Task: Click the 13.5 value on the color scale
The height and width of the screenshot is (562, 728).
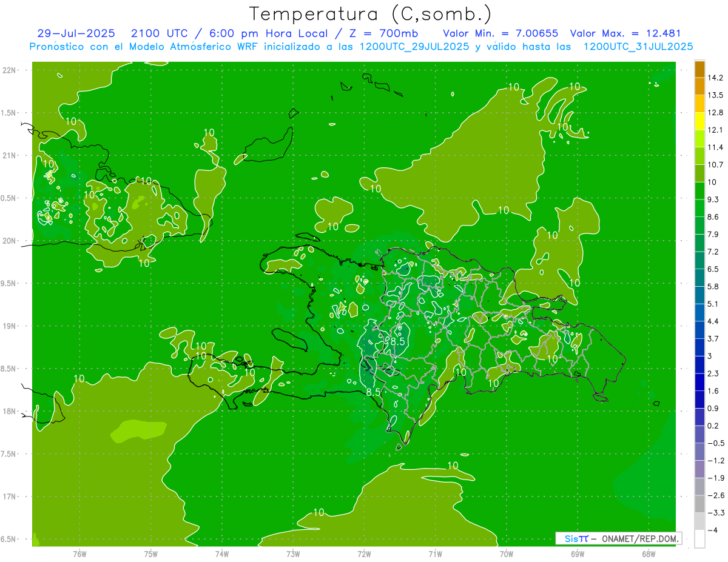Action: tap(714, 95)
